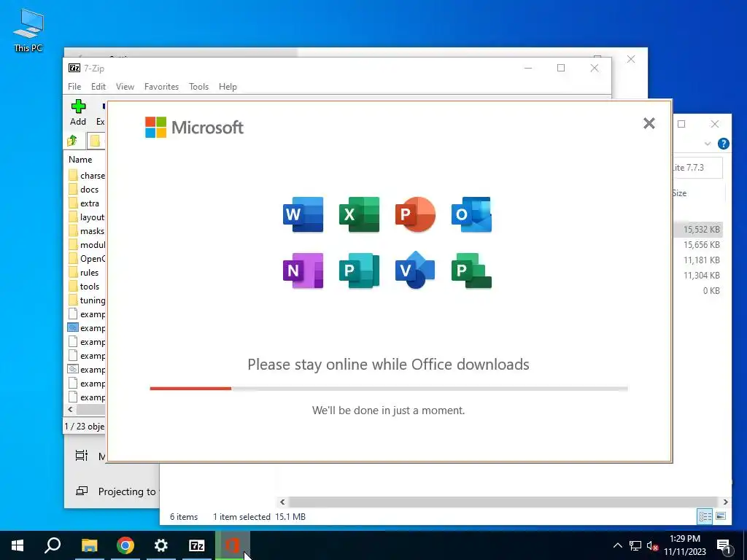
Task: Maximize the 7-Zip window
Action: 561,68
